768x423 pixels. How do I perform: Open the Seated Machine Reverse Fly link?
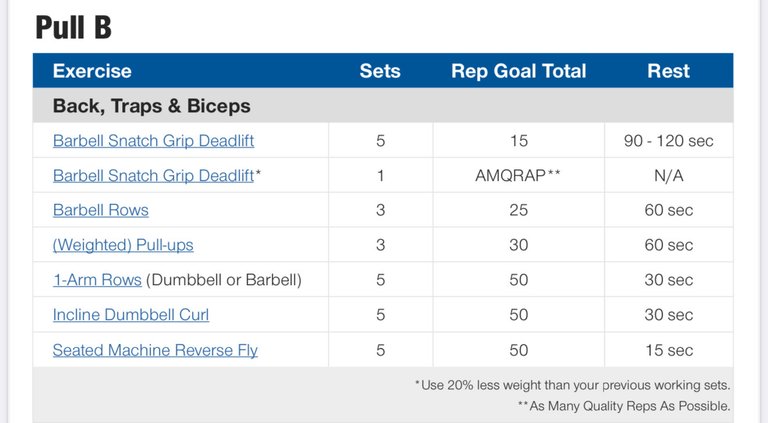(155, 350)
